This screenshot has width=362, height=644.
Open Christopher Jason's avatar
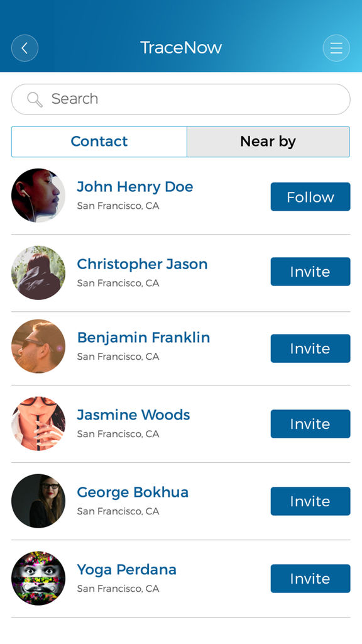point(38,273)
